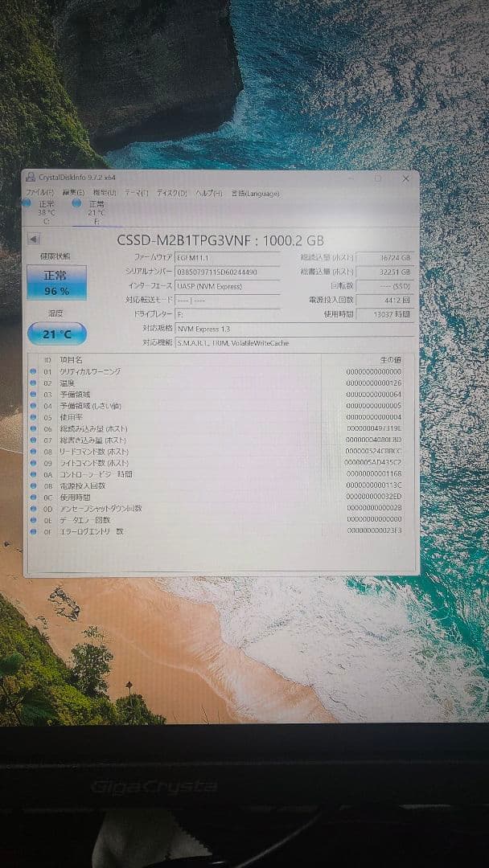Click status dot for 電源投入回数 row
489x868 pixels.
[x=33, y=485]
